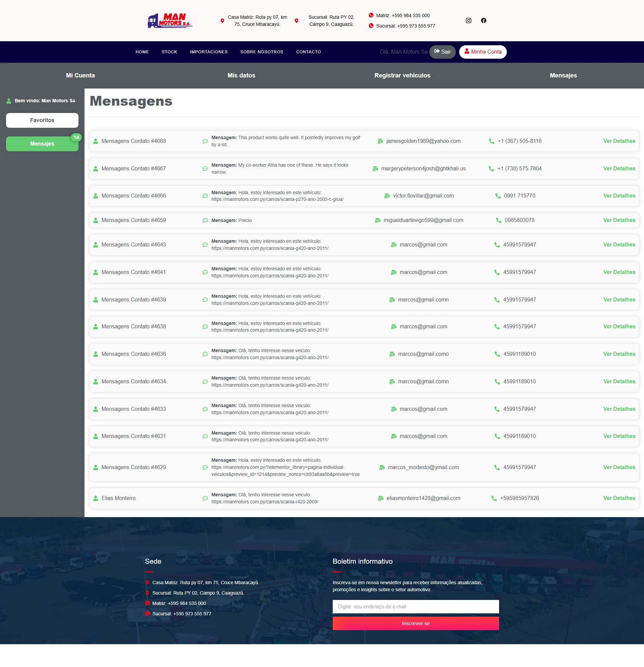Click the user icon beside Bem vindo
The image size is (644, 667).
coord(9,101)
